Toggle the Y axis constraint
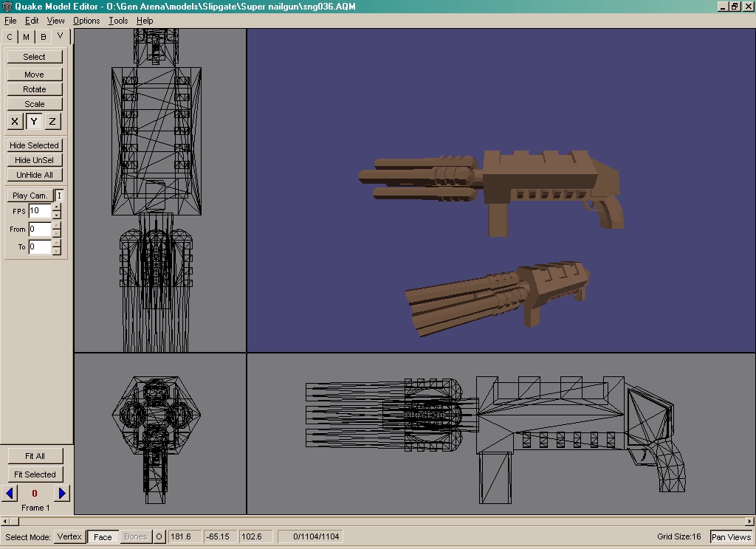Screen dimensions: 756x549 34,122
